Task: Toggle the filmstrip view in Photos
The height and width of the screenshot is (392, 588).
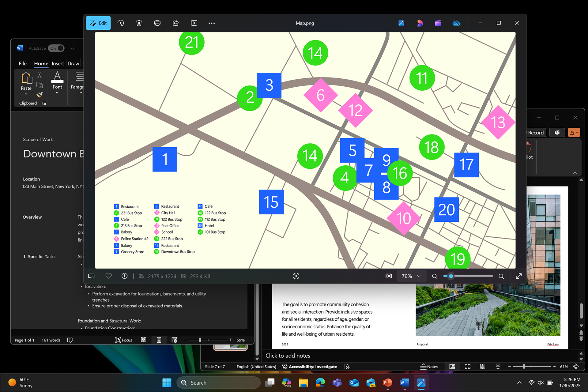Action: click(91, 276)
